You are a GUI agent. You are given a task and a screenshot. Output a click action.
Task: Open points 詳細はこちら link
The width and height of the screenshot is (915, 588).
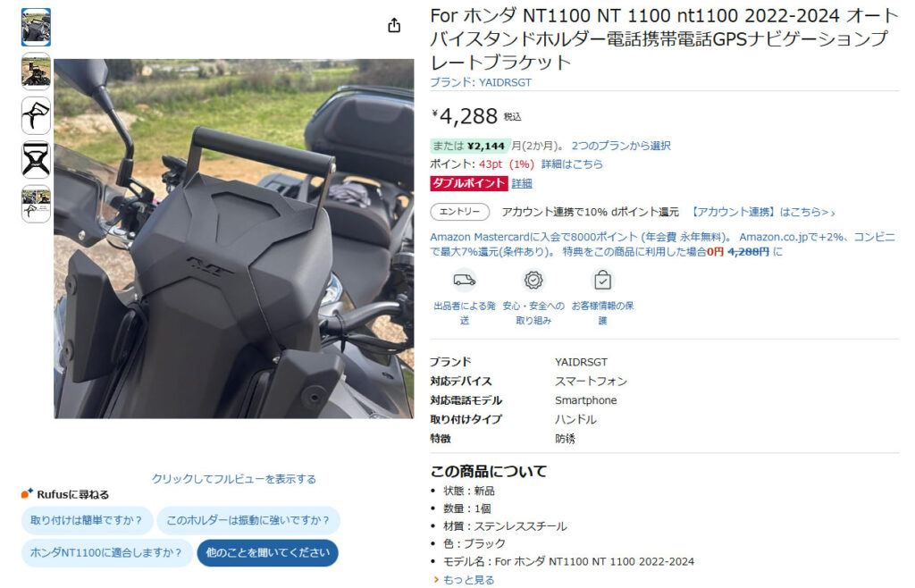tap(572, 164)
